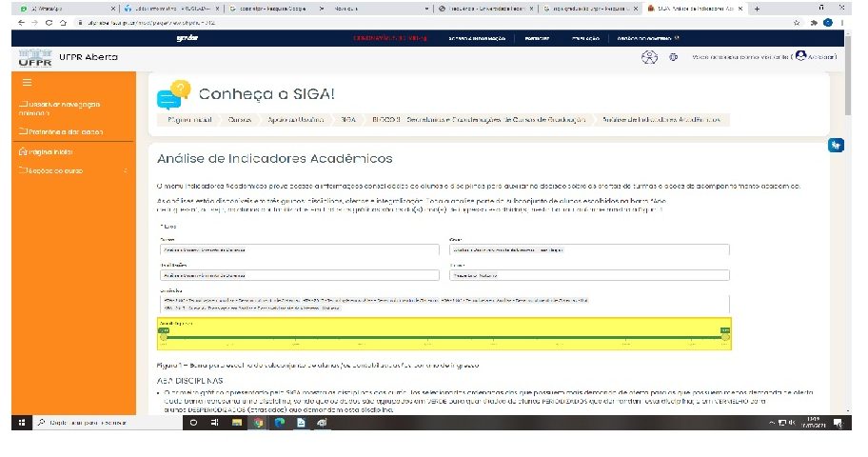
Task: Switch to the WhatsApp browser tab
Action: click(x=67, y=9)
